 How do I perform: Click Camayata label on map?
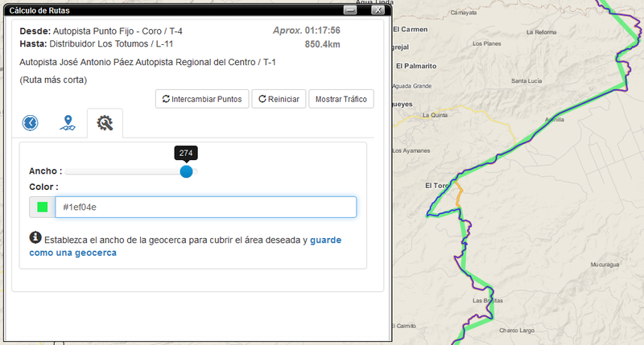coord(464,13)
